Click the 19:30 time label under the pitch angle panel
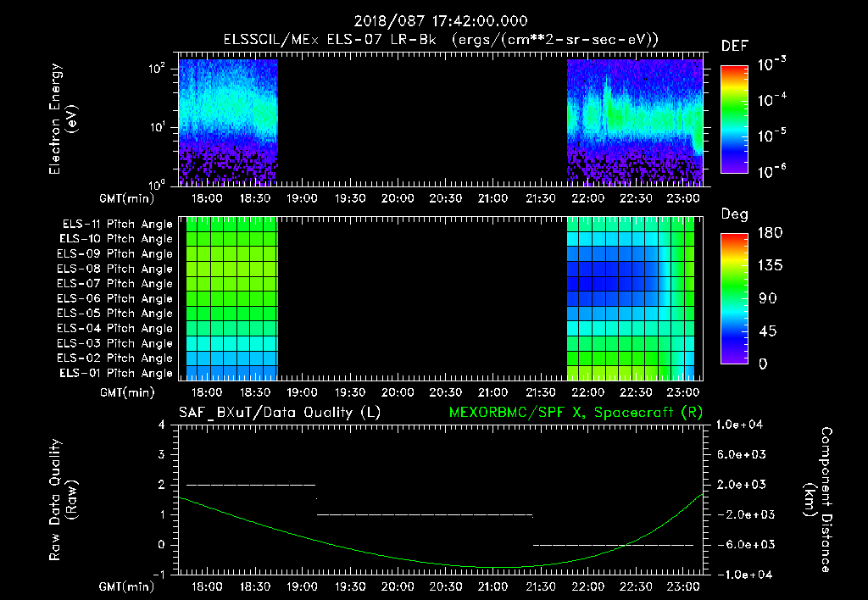The width and height of the screenshot is (868, 600). [x=350, y=392]
